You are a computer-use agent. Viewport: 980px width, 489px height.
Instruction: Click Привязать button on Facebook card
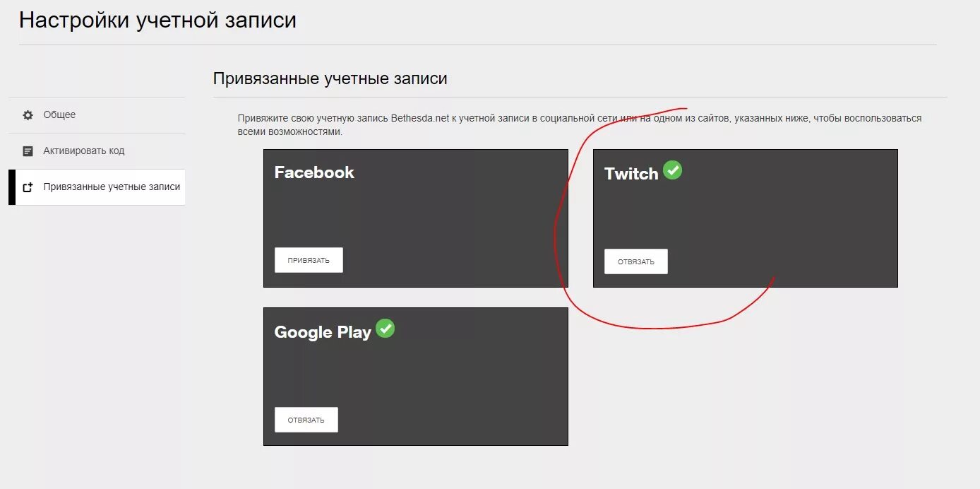tap(309, 260)
